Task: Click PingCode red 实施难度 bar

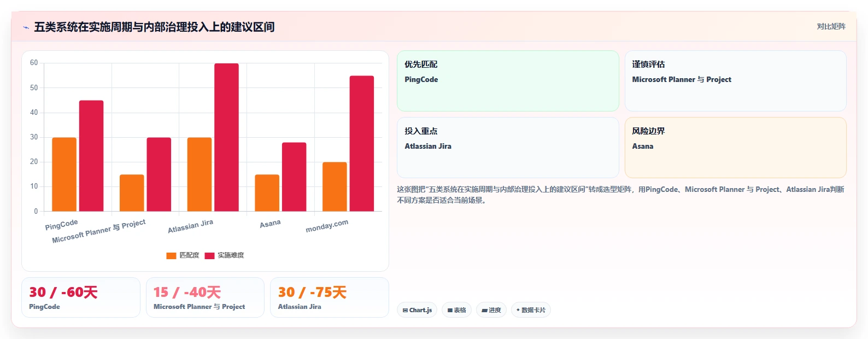Action: click(x=91, y=156)
